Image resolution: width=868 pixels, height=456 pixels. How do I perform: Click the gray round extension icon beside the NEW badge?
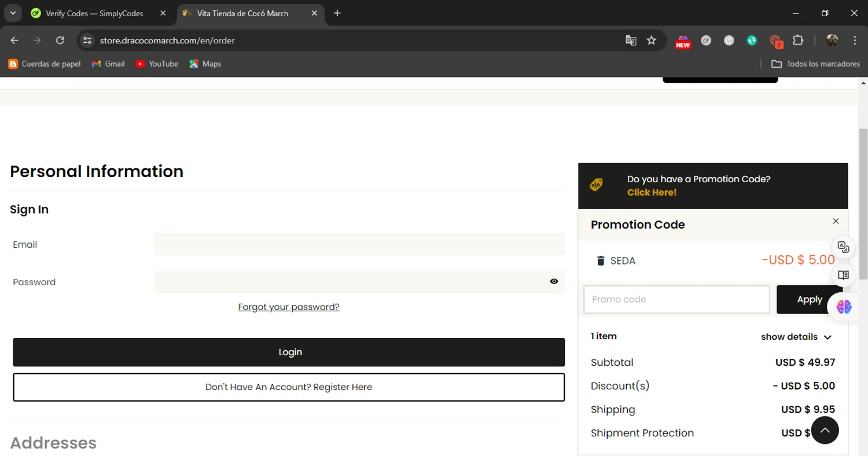tap(706, 41)
